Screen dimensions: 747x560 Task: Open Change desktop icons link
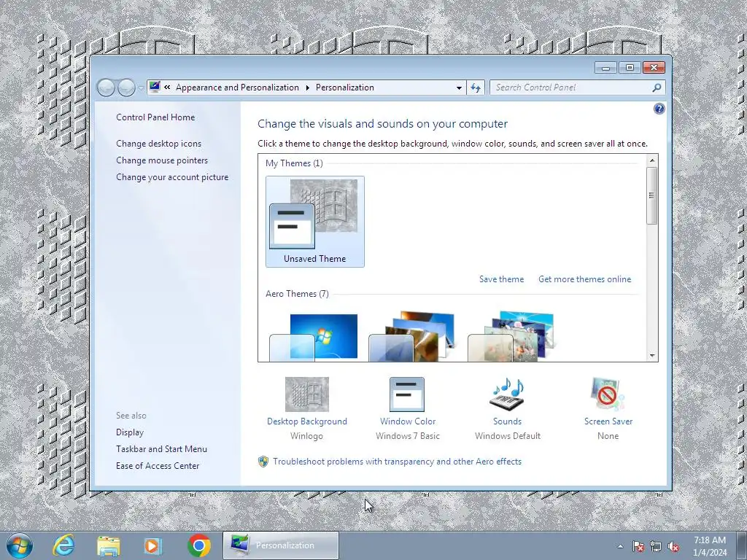[x=158, y=144]
